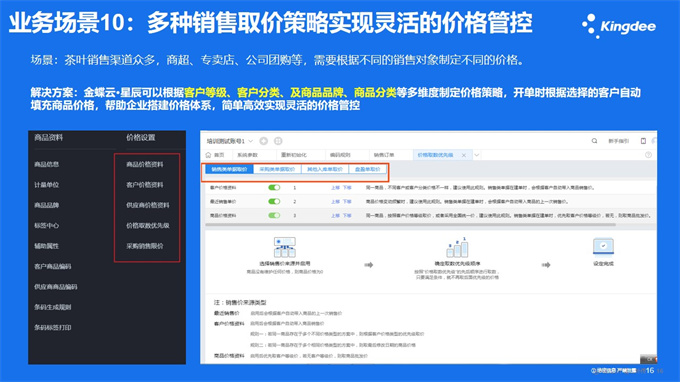Select the 其他入库单取价 sub-tab
Viewport: 680px width, 382px height.
(325, 169)
